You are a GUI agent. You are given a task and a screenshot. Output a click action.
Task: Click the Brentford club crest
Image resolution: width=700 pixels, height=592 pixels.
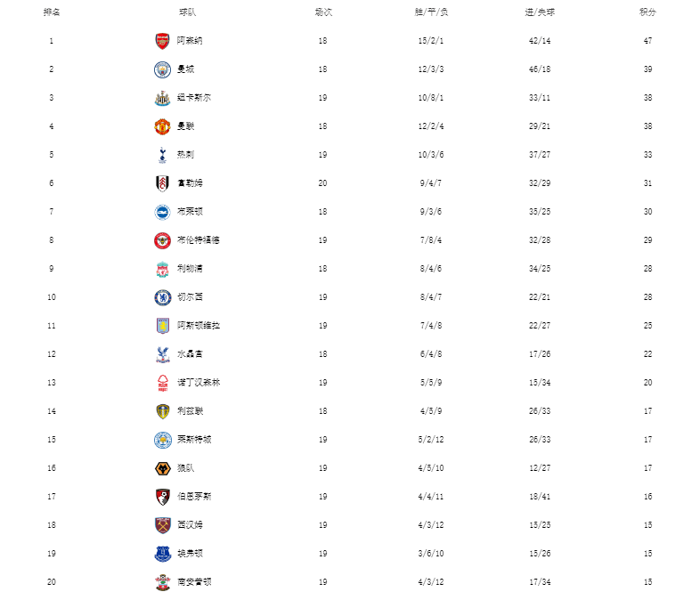(x=162, y=240)
